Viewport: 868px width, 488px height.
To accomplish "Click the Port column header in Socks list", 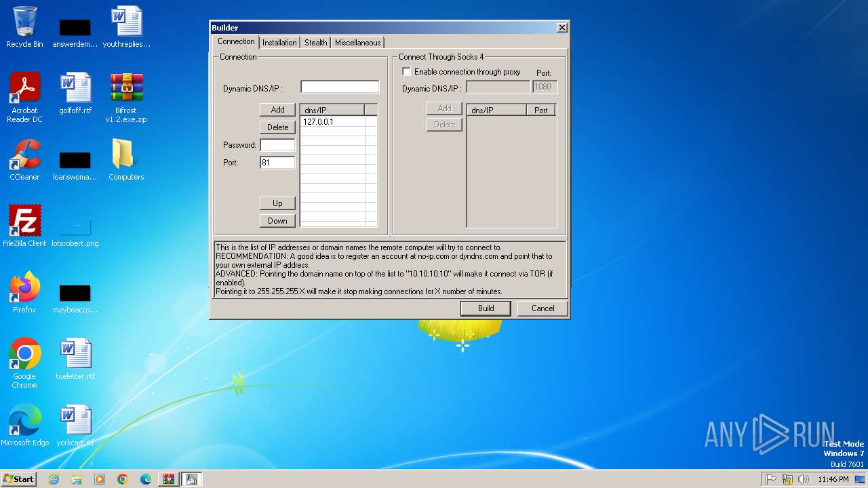I will click(540, 110).
